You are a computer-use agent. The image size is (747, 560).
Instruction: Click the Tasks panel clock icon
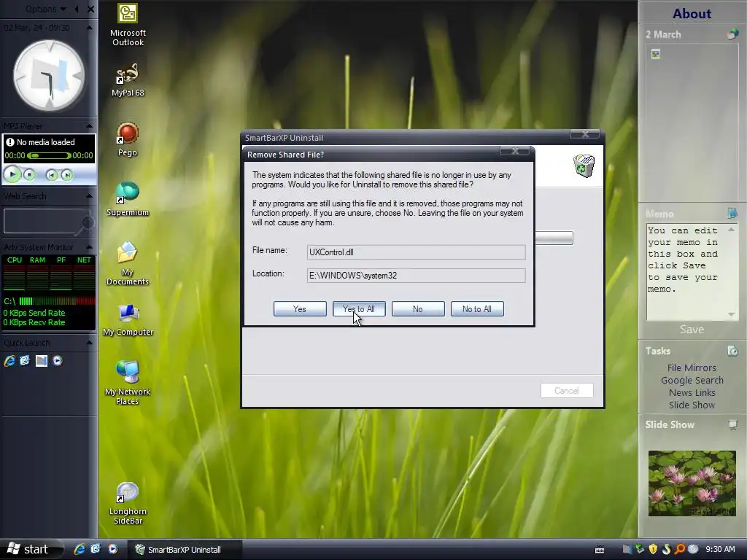tap(732, 351)
